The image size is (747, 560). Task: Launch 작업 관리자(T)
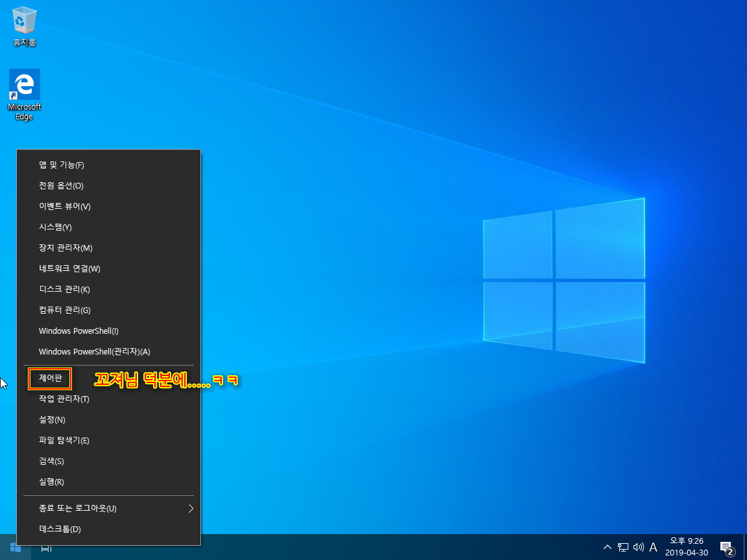[x=109, y=399]
